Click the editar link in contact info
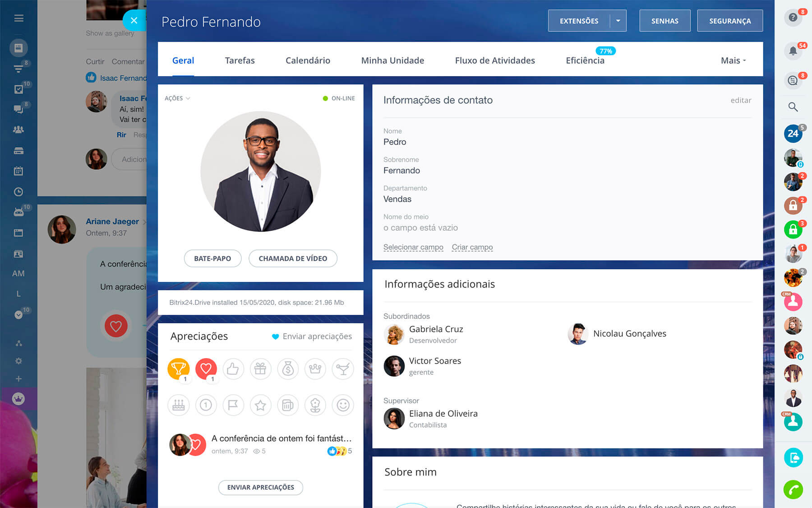Viewport: 812px width, 508px height. [741, 100]
